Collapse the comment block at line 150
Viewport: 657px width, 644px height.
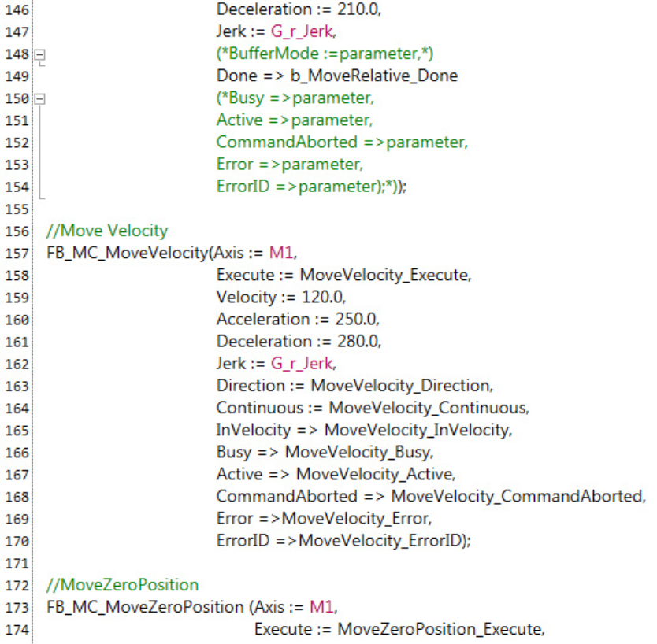click(x=40, y=99)
